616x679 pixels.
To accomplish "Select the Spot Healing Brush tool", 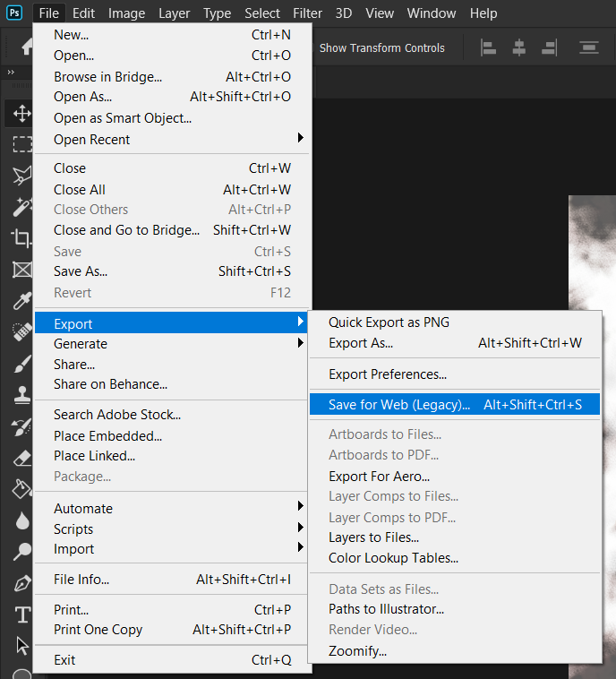I will [x=21, y=331].
